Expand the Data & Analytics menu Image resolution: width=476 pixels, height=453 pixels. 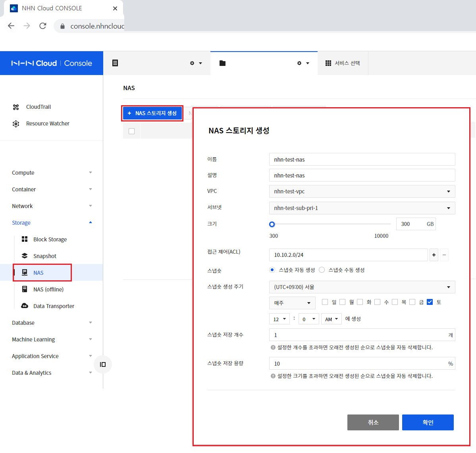52,372
